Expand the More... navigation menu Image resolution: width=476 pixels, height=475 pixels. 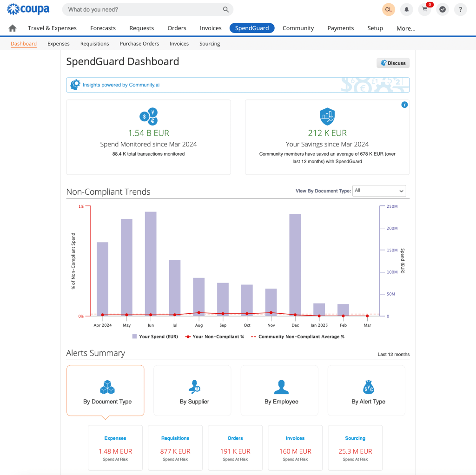(x=406, y=28)
